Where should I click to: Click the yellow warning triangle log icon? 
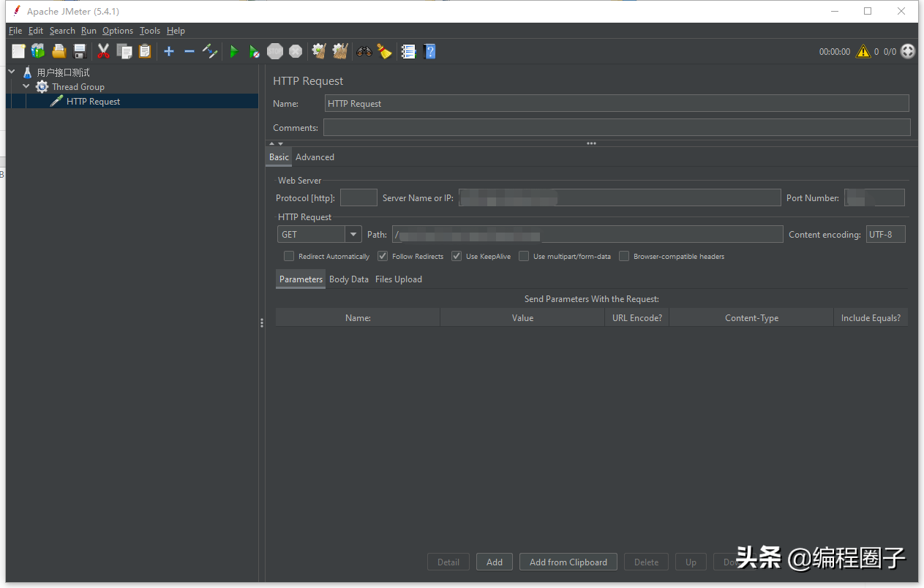(863, 51)
